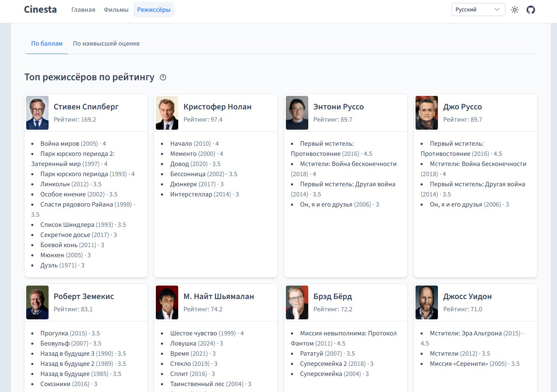Open the GitHub repository icon
The height and width of the screenshot is (392, 557).
coord(531,10)
